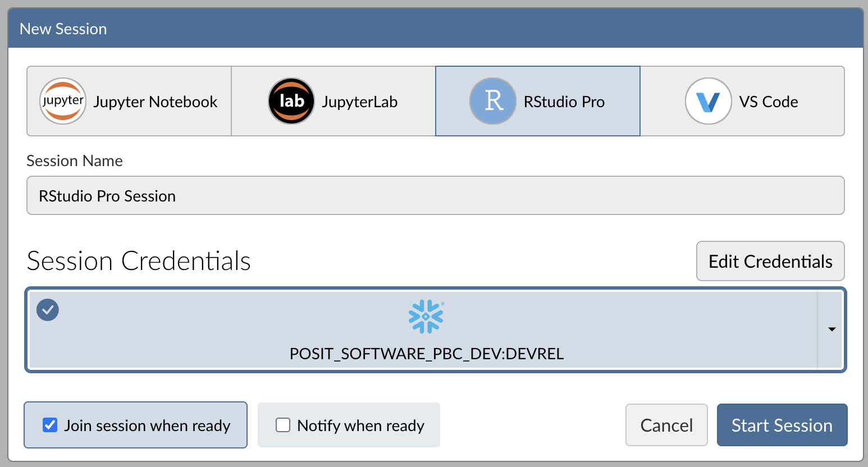The width and height of the screenshot is (868, 467).
Task: Select the RStudio Pro R icon
Action: 492,101
